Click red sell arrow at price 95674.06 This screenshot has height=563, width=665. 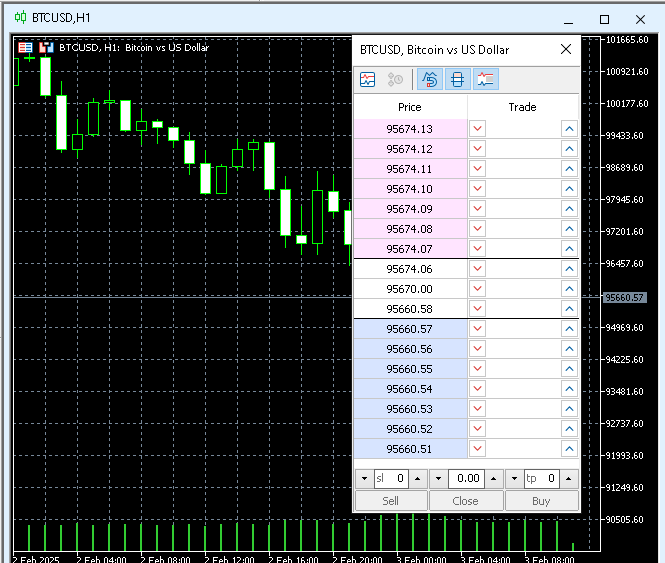pos(478,269)
